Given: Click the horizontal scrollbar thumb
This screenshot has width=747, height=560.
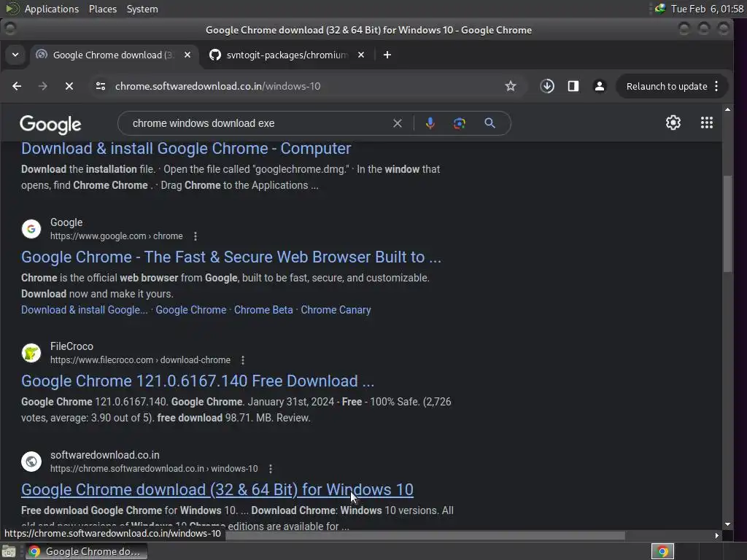Looking at the screenshot, I should point(425,536).
